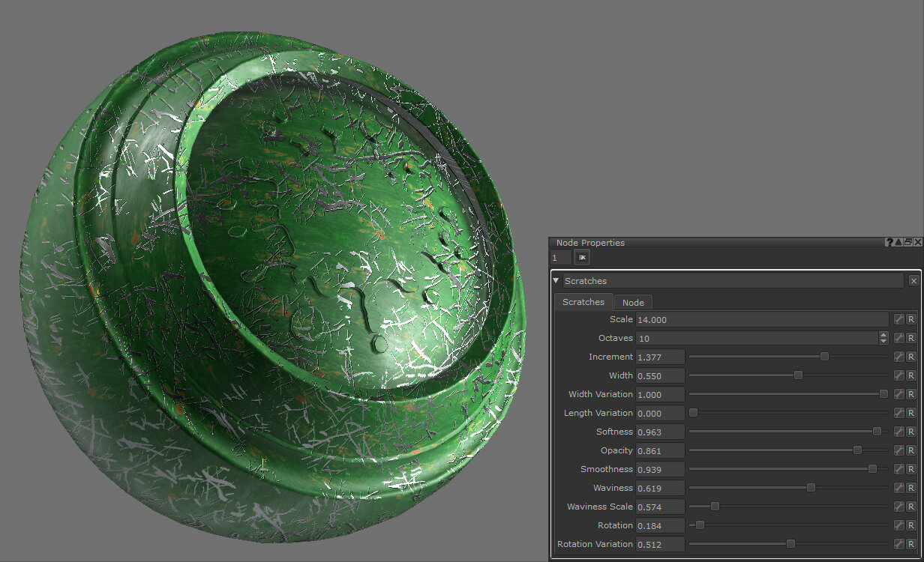
Task: Click the Octaves spinner arrows
Action: pyautogui.click(x=883, y=338)
